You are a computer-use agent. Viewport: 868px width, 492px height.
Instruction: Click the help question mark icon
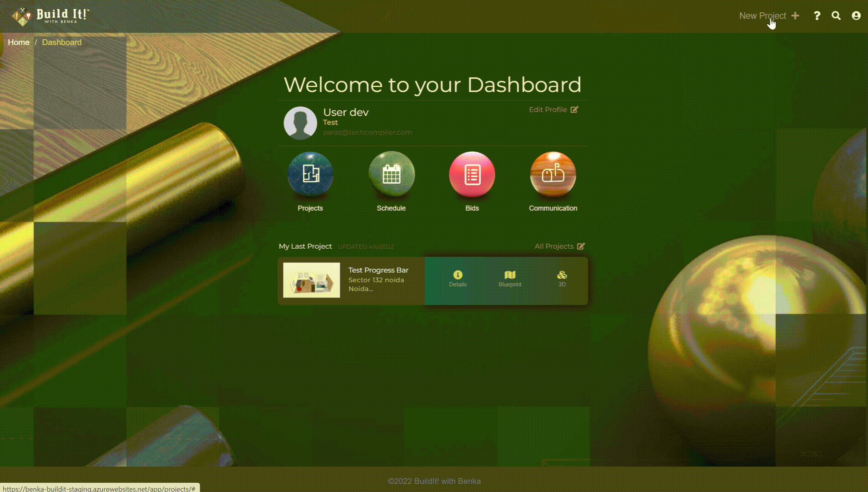tap(817, 16)
